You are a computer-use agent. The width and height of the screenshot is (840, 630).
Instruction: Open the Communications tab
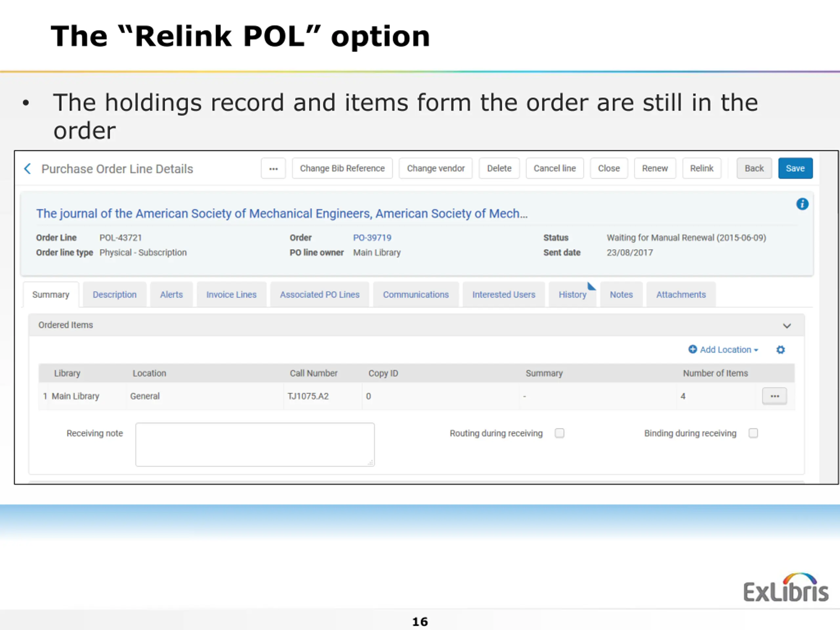pos(416,295)
